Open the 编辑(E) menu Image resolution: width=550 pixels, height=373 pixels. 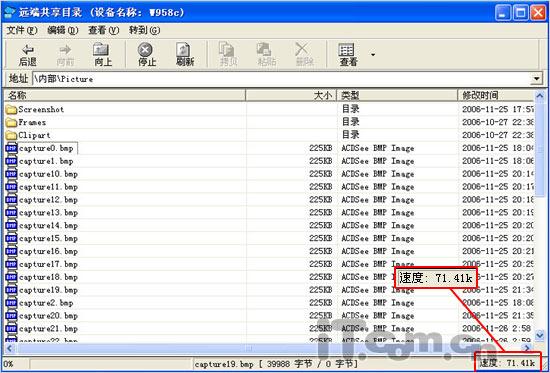tap(63, 31)
